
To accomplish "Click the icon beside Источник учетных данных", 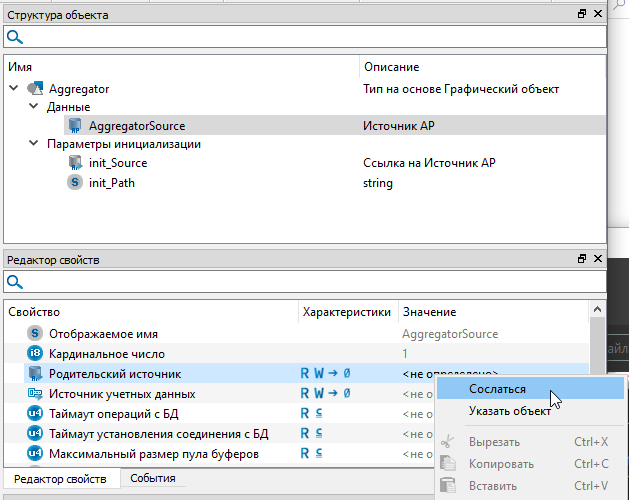I will tap(35, 394).
